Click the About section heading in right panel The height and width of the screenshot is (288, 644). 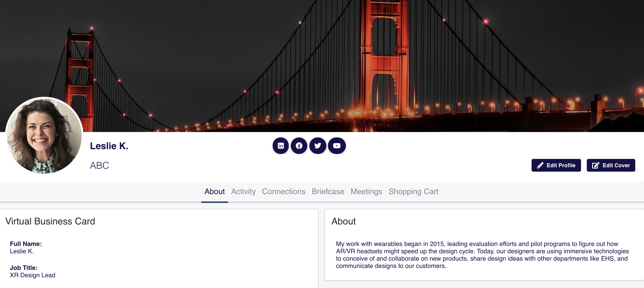(x=343, y=221)
